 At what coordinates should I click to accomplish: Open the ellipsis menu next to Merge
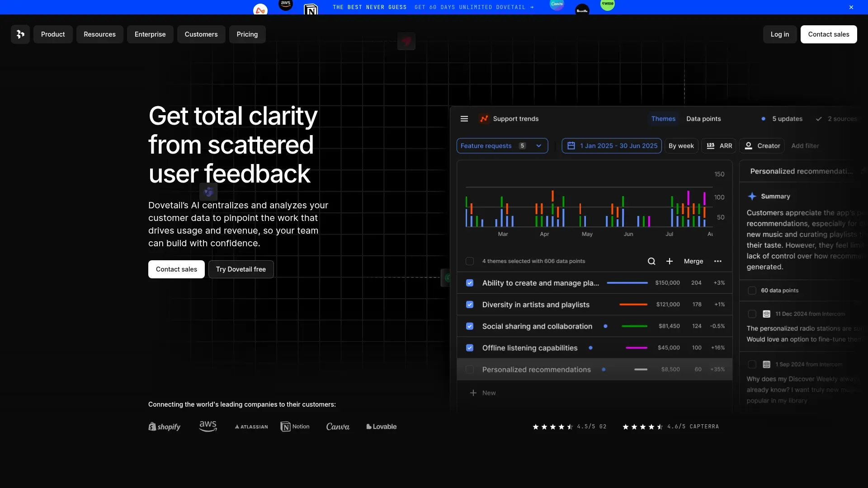(718, 261)
